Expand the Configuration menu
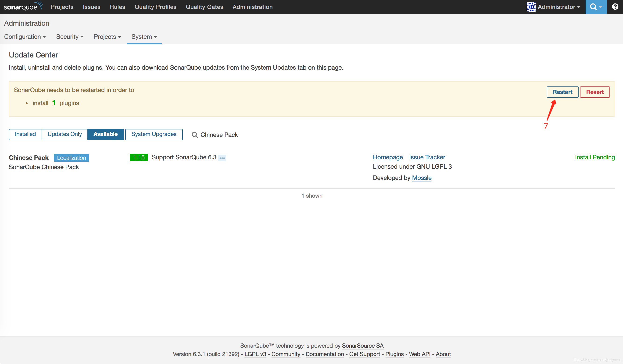 (25, 37)
